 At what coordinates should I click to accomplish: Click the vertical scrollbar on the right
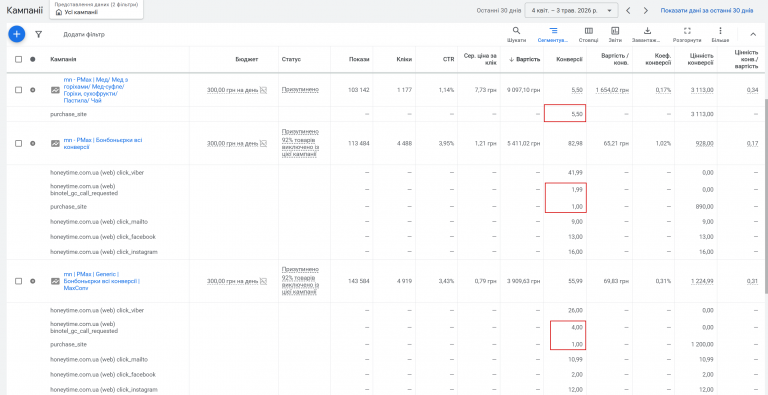[x=766, y=196]
